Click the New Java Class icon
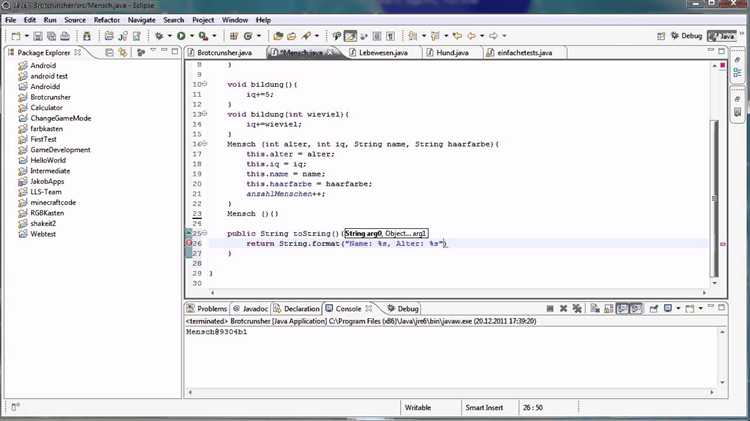The image size is (750, 421). click(x=248, y=36)
